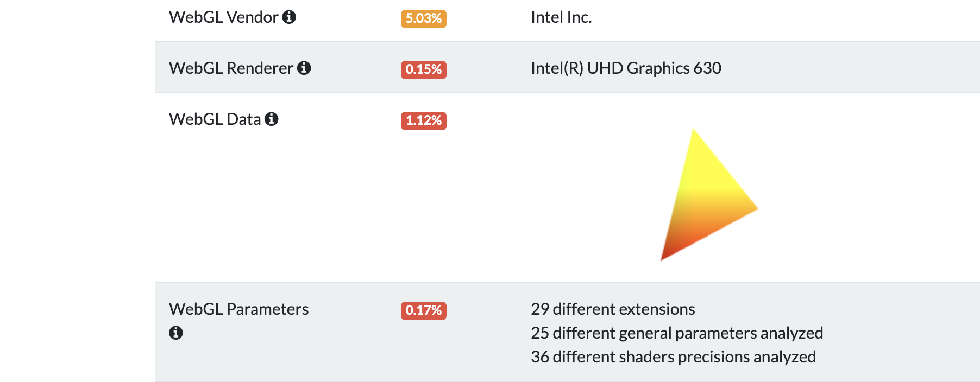Click the WebGL Vendor label
980x382 pixels.
[x=224, y=17]
